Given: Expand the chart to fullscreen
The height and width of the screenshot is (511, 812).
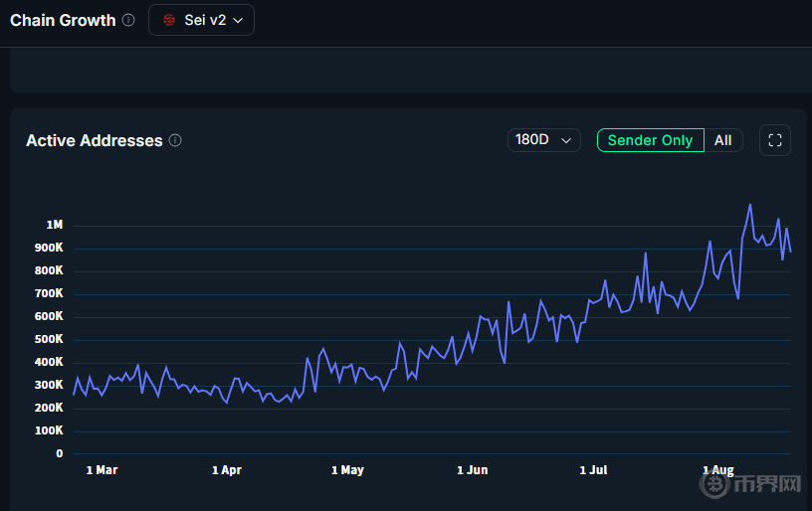Looking at the screenshot, I should (x=775, y=140).
